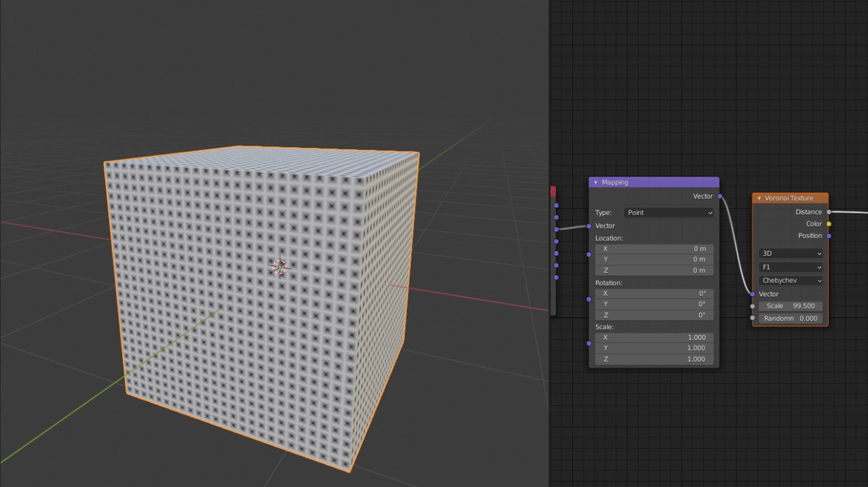The height and width of the screenshot is (487, 868).
Task: Click the 3D cursor in the viewport
Action: [x=280, y=267]
